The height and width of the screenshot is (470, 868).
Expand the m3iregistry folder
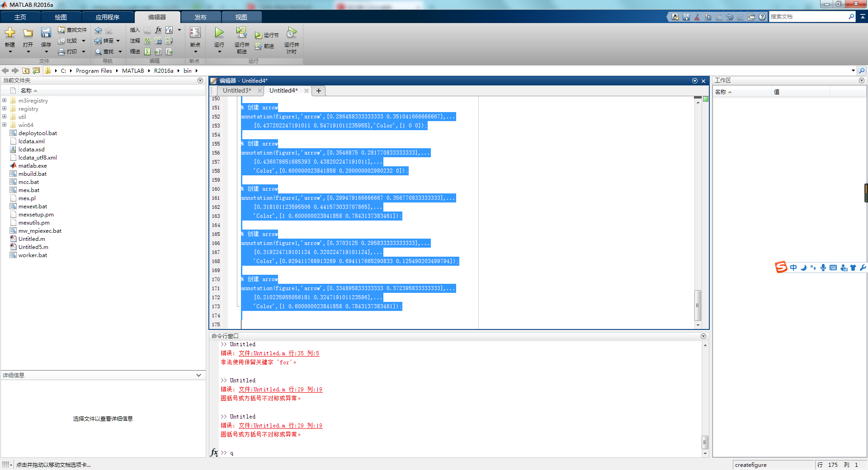[x=4, y=100]
